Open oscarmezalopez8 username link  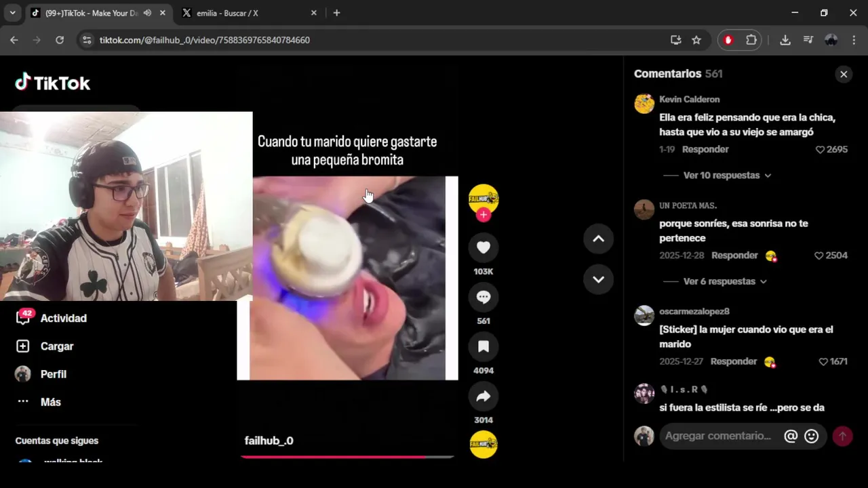pyautogui.click(x=694, y=312)
